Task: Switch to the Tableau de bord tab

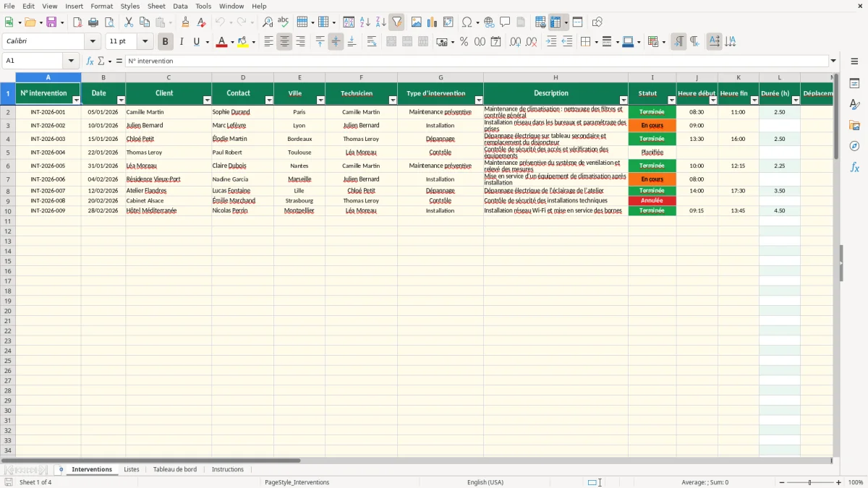Action: (x=175, y=469)
